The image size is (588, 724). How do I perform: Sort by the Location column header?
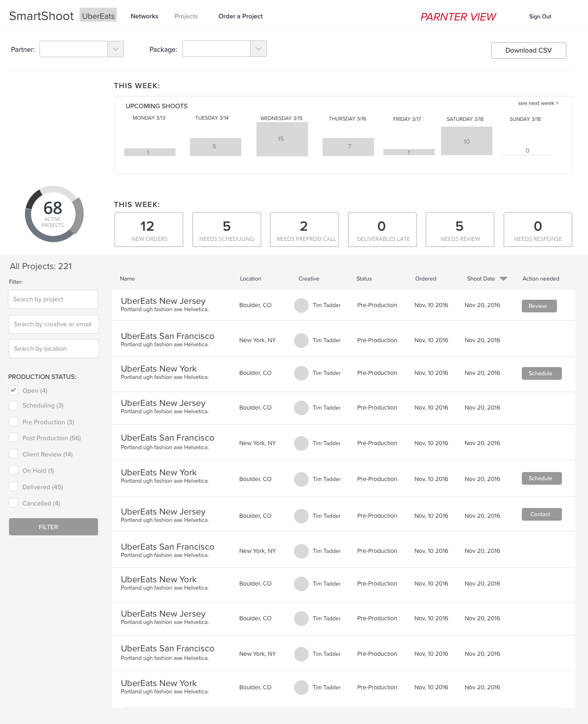[x=251, y=278]
